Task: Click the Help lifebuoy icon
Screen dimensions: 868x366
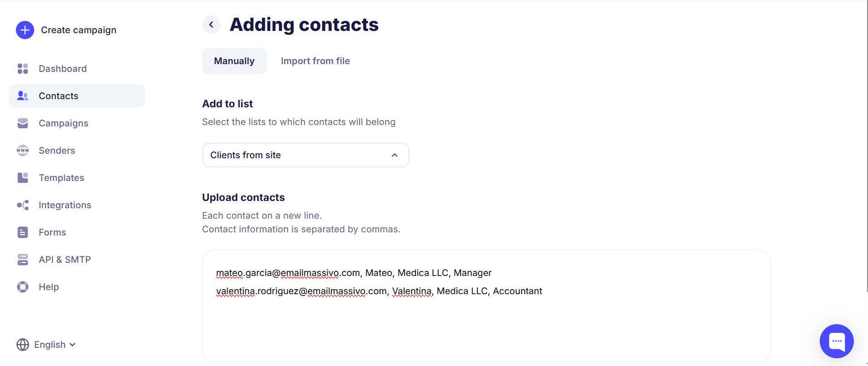Action: tap(23, 287)
